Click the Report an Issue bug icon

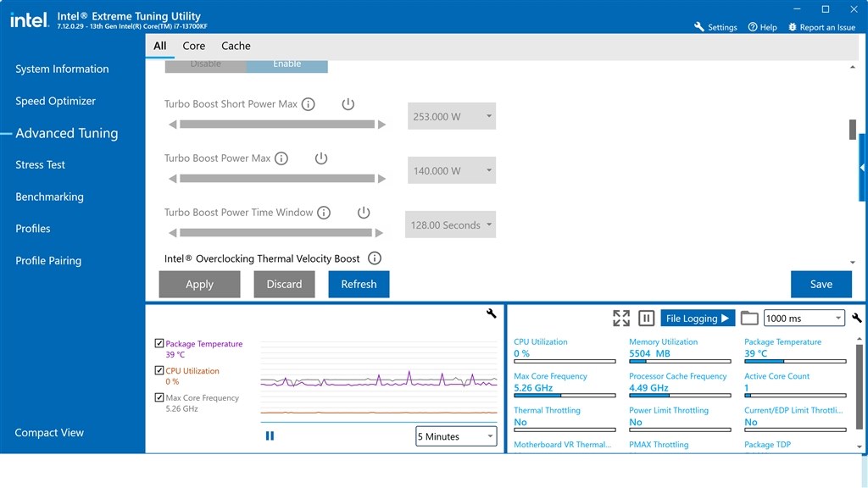pos(793,26)
